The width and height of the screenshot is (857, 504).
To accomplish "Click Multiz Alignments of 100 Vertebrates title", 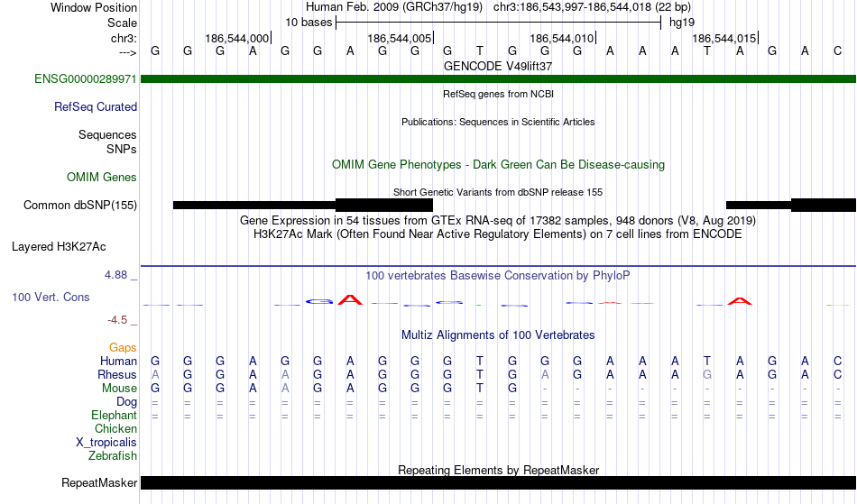I will (x=498, y=335).
